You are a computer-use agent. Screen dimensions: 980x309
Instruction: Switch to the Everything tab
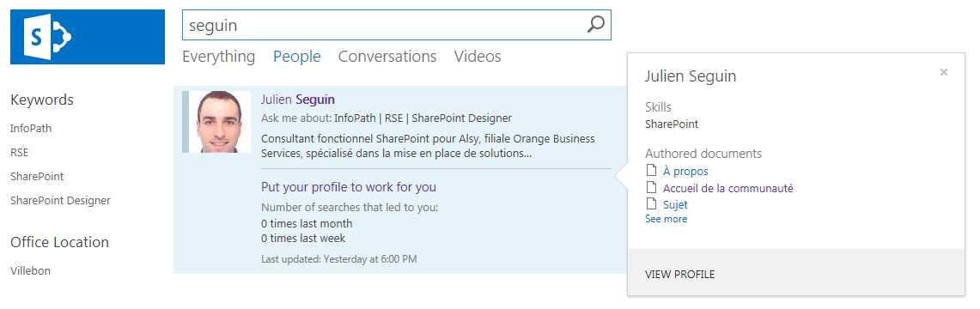coord(219,57)
